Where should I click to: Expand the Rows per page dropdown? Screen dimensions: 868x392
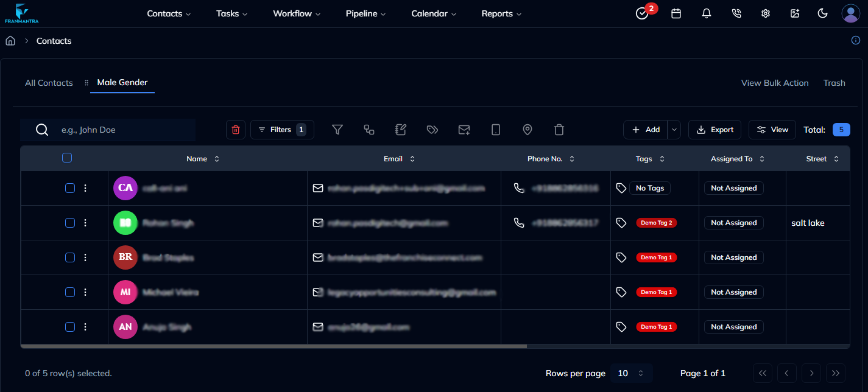coord(631,373)
